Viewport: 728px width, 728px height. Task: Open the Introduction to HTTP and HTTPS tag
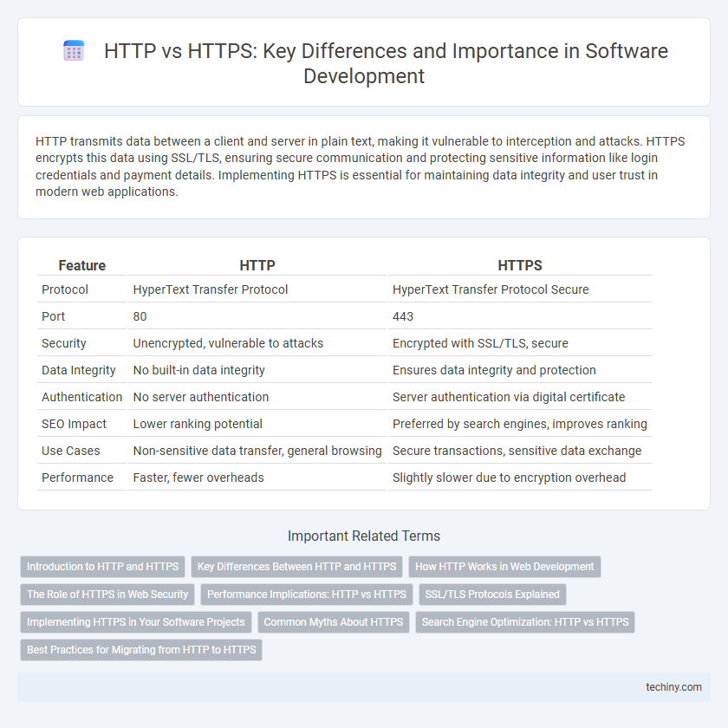tap(102, 567)
